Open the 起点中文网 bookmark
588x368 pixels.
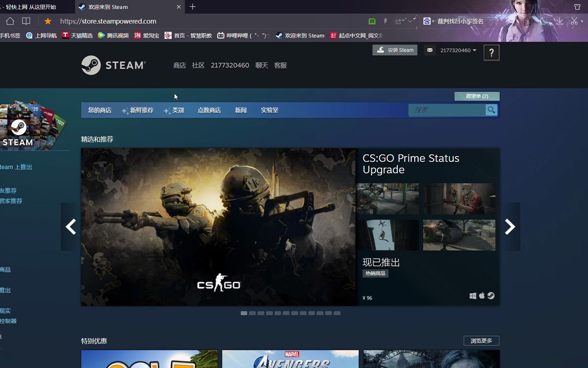(x=356, y=35)
